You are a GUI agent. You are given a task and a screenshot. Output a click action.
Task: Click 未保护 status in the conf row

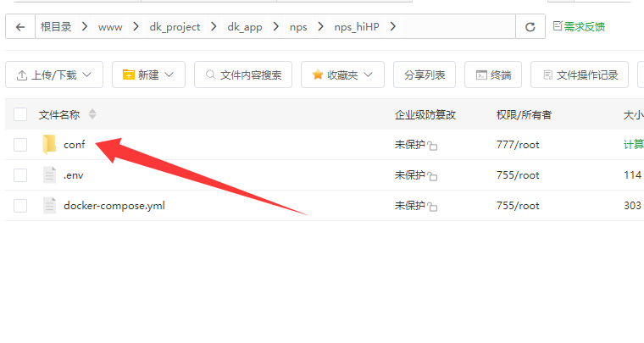click(409, 145)
